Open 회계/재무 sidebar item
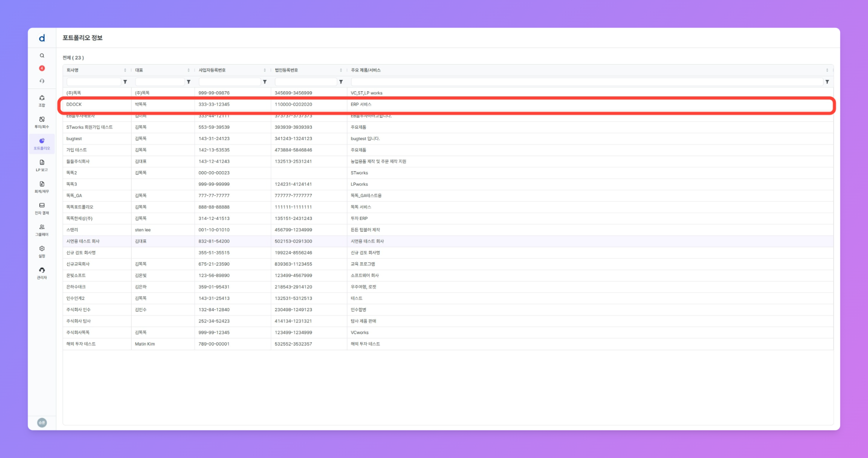 [42, 187]
